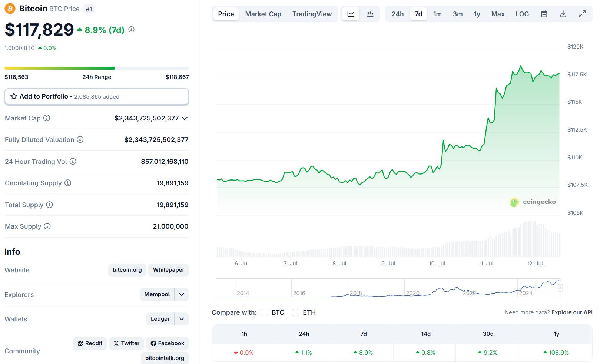Click the $117,829 price text
This screenshot has height=364, width=600.
(39, 30)
